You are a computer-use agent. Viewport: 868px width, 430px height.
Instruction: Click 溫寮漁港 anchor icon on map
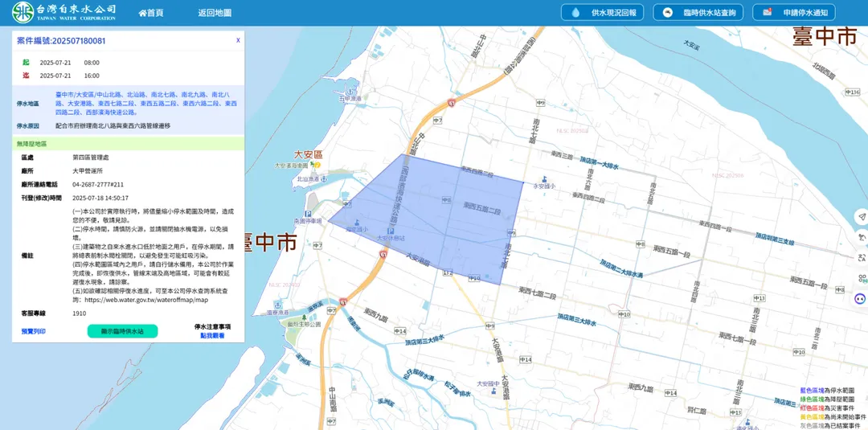tap(278, 305)
